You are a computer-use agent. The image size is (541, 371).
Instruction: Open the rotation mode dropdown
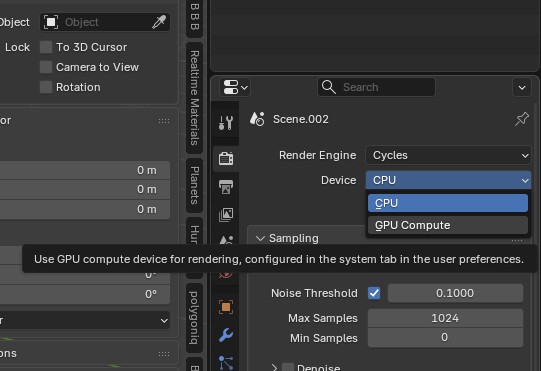click(x=85, y=321)
